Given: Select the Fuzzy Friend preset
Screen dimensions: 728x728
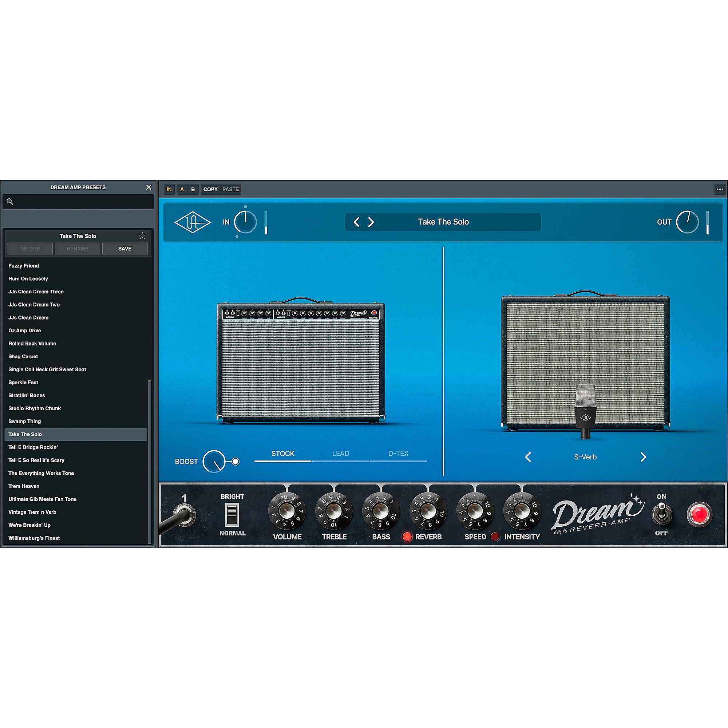Looking at the screenshot, I should [76, 266].
